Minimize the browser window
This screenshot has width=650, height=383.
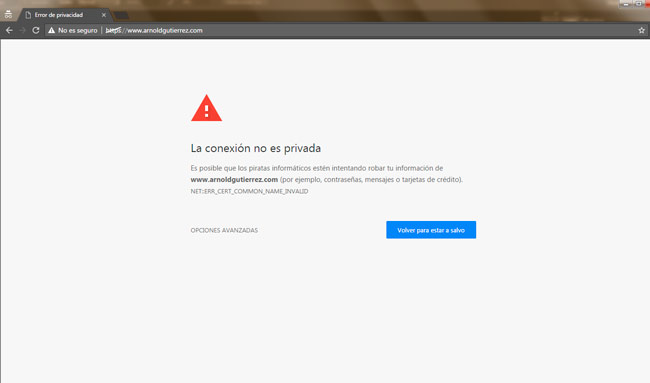click(x=626, y=4)
